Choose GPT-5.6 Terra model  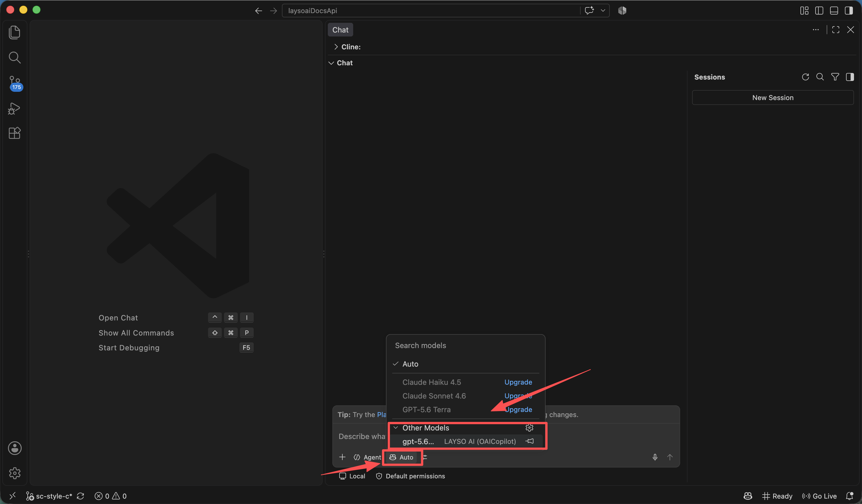pos(426,409)
